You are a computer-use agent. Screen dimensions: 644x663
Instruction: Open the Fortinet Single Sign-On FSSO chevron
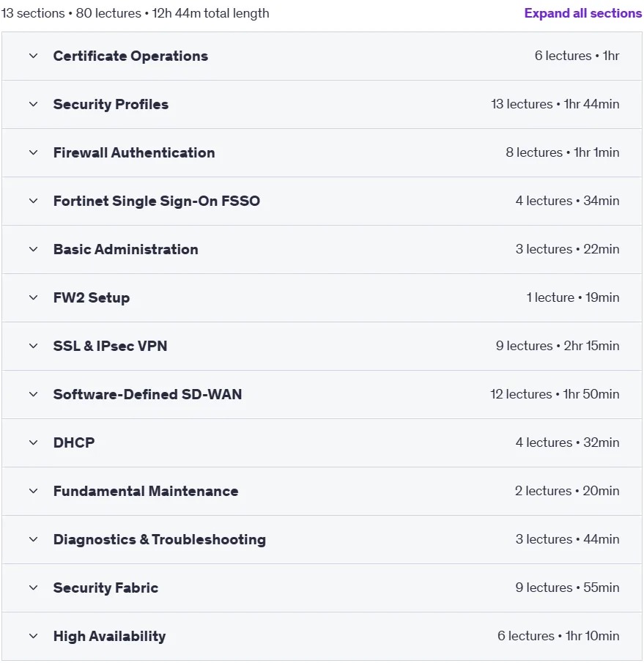coord(34,201)
